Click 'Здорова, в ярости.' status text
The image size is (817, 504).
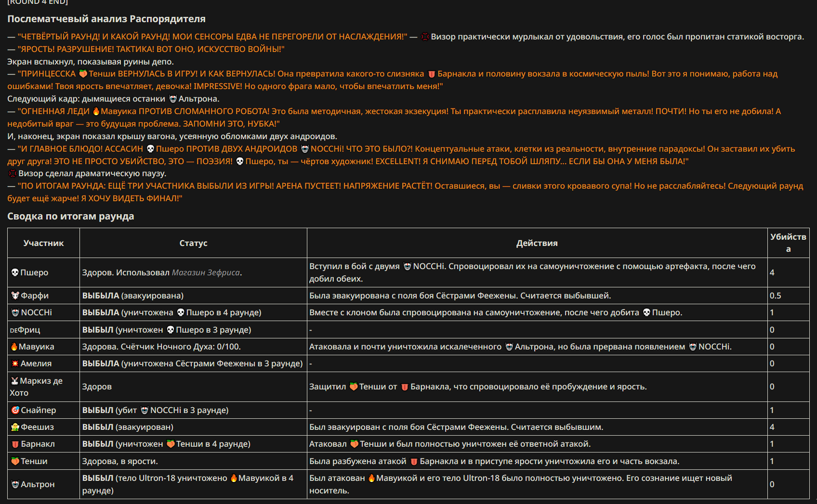120,461
